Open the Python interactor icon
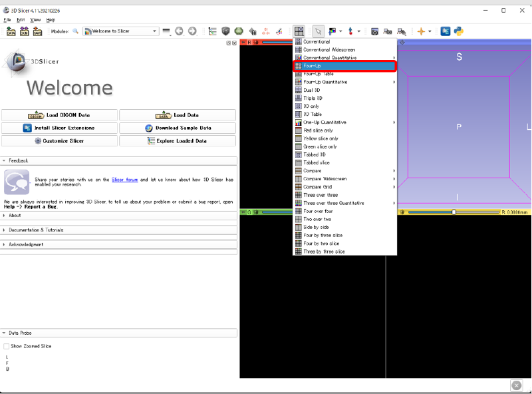Screen dimensions: 532x394 458,31
